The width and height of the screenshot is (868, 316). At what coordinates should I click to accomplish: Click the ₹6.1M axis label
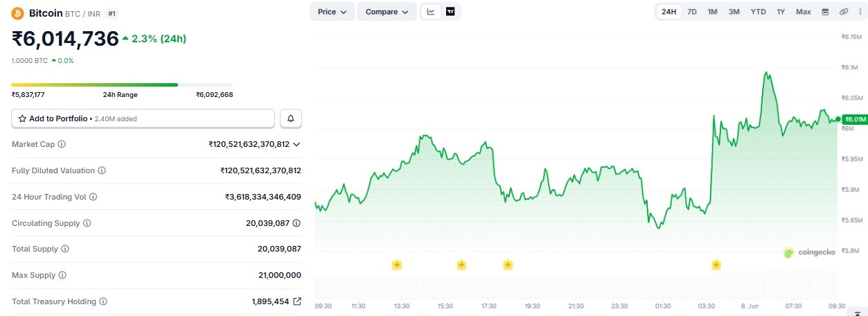pos(850,67)
